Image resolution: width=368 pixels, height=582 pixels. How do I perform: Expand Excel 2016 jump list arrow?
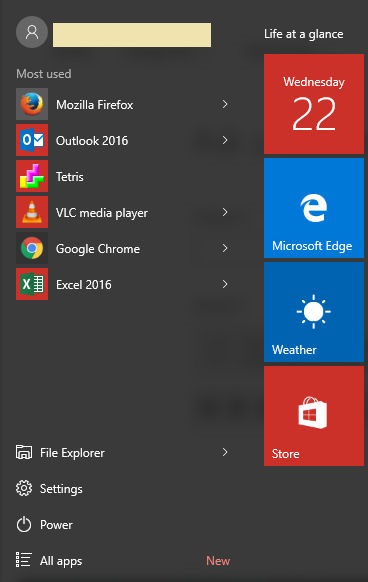225,284
